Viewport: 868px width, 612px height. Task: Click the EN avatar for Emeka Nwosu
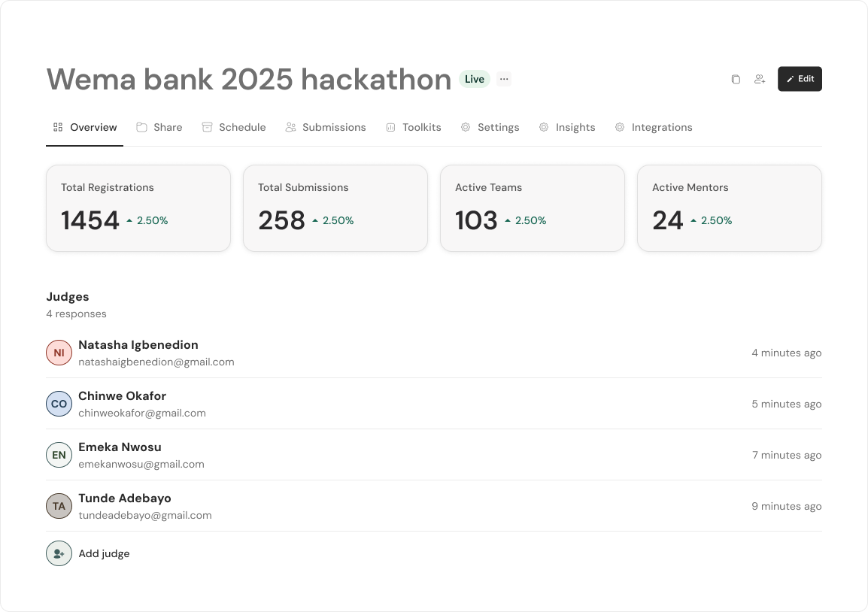pyautogui.click(x=59, y=455)
